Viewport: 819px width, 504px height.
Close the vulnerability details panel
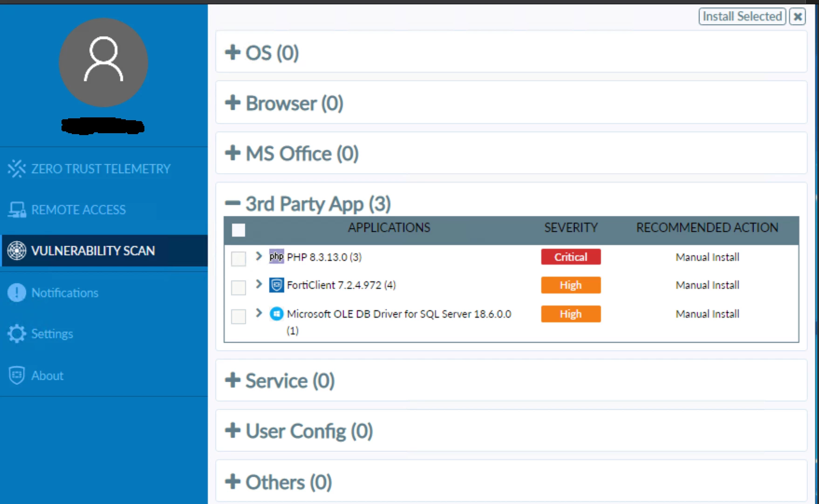tap(798, 17)
